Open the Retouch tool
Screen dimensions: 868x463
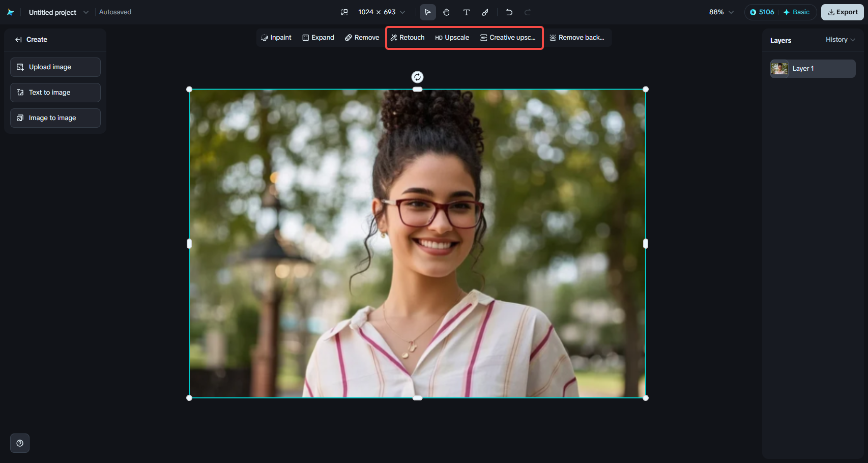point(407,37)
